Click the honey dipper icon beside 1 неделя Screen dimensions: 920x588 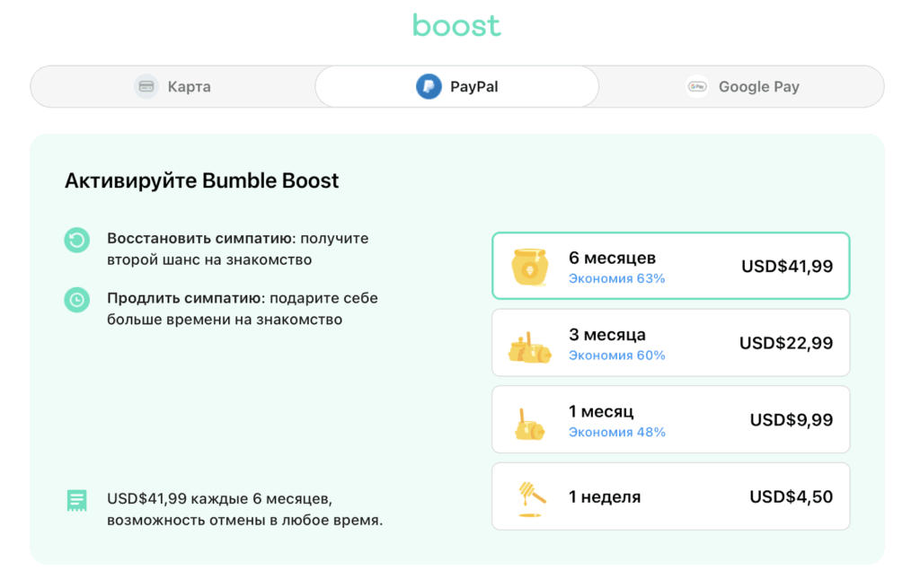click(529, 496)
